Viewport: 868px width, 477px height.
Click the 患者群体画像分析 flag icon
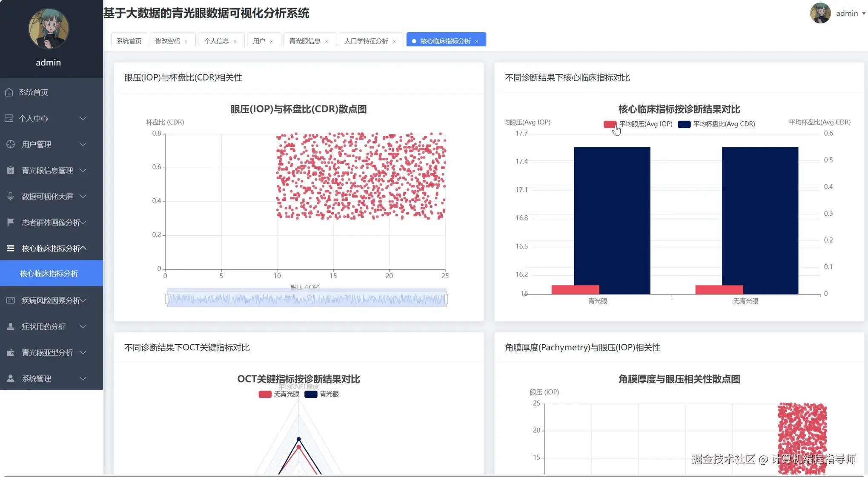click(x=10, y=222)
